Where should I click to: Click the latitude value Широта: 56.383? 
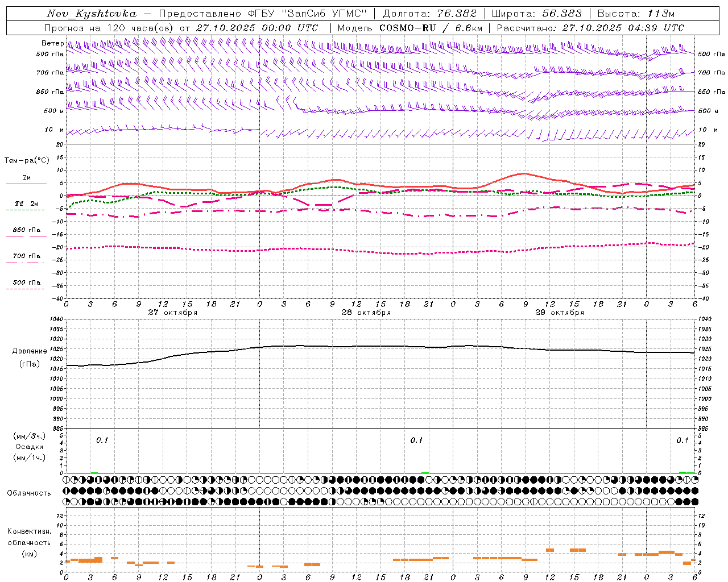coord(537,14)
